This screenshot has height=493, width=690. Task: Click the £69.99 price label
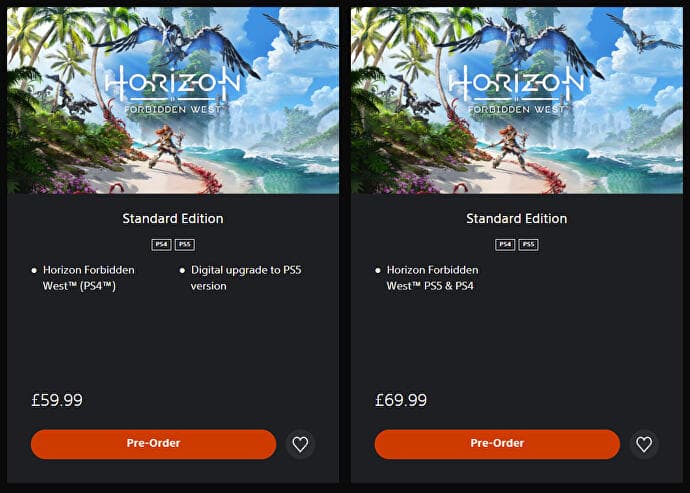[401, 400]
